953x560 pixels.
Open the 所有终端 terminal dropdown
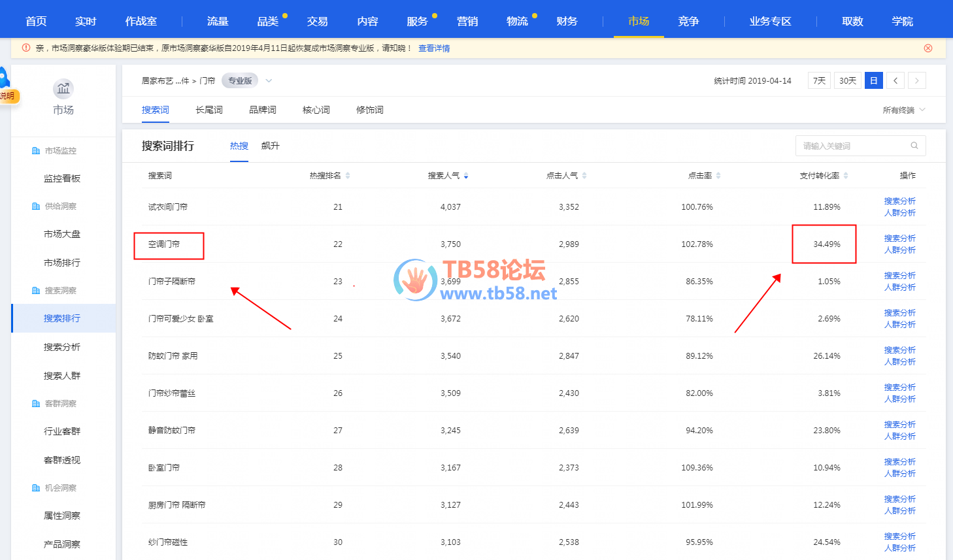(903, 110)
